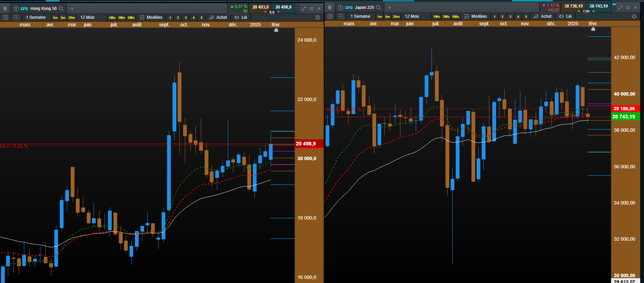Open list panel icon in Japon 225 toolbar
Screen dimensions: 644x283
click(330, 16)
